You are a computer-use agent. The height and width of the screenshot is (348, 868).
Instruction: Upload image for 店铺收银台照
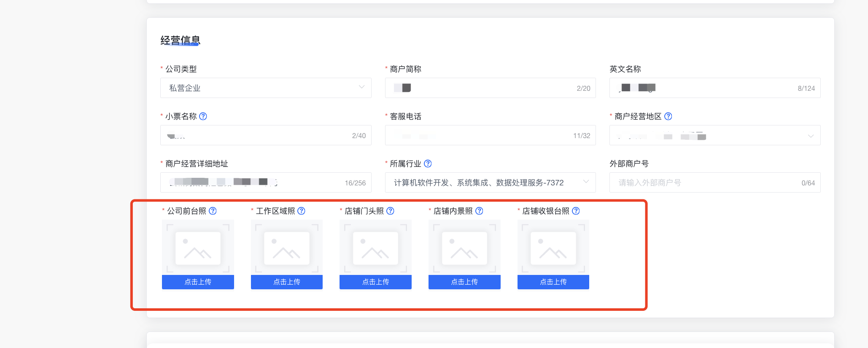[x=553, y=282]
